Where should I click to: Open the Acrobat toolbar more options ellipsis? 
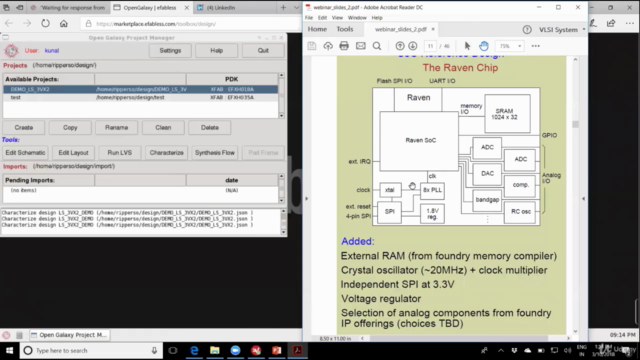[536, 46]
